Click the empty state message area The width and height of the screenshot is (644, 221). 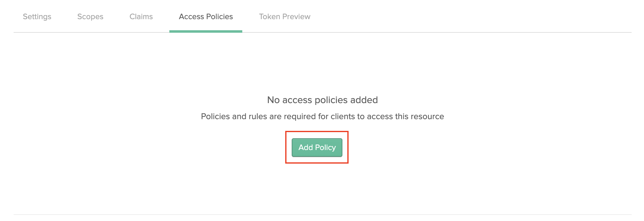[322, 108]
